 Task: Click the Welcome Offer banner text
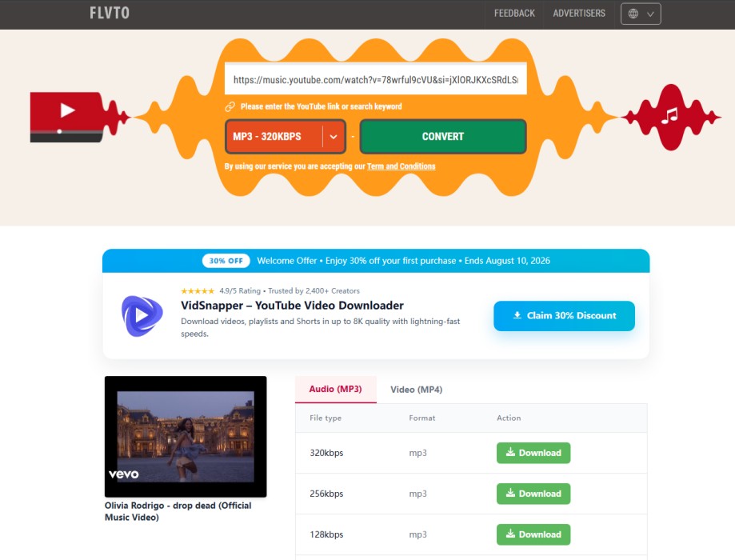click(404, 261)
